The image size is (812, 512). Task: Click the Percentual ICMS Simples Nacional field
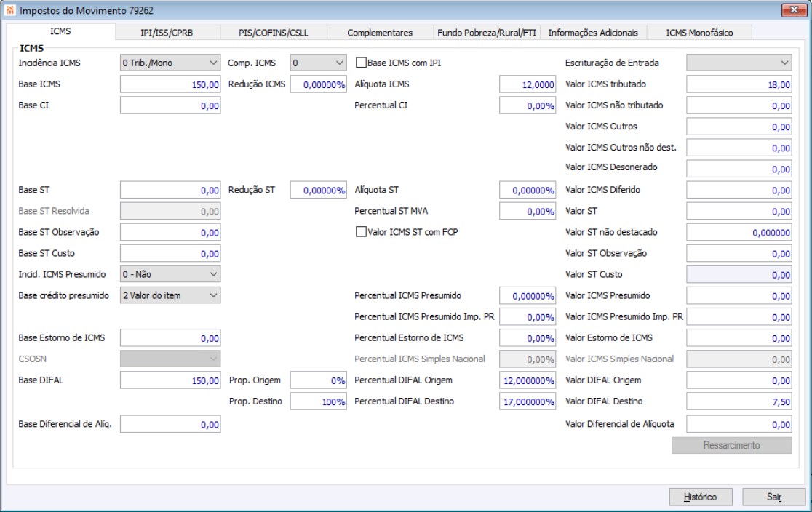(528, 359)
